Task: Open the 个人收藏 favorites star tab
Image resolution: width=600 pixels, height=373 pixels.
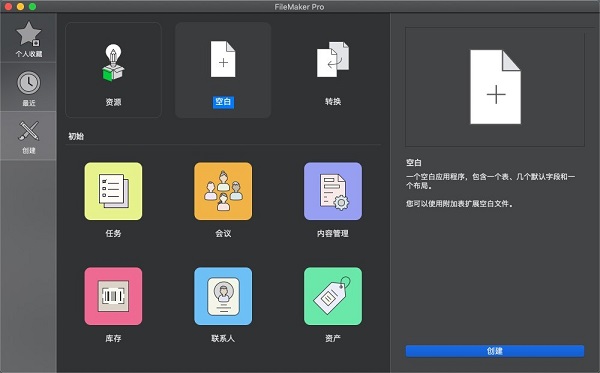Action: [28, 39]
